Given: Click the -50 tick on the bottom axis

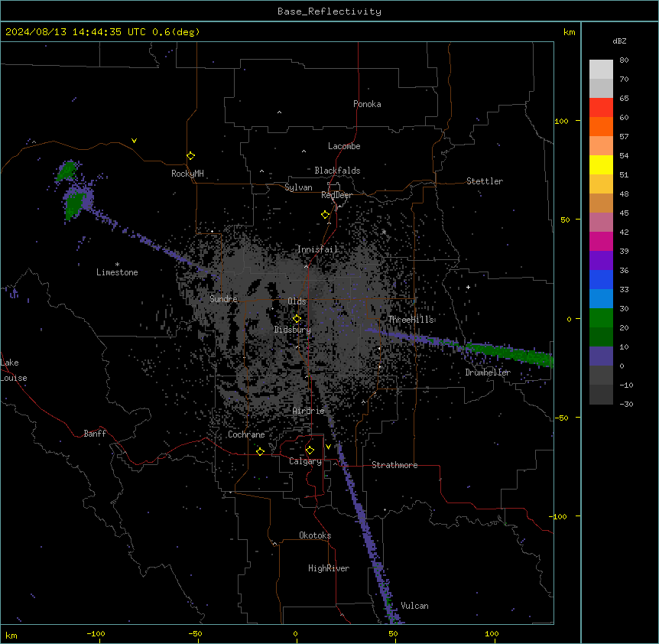Looking at the screenshot, I should [195, 633].
